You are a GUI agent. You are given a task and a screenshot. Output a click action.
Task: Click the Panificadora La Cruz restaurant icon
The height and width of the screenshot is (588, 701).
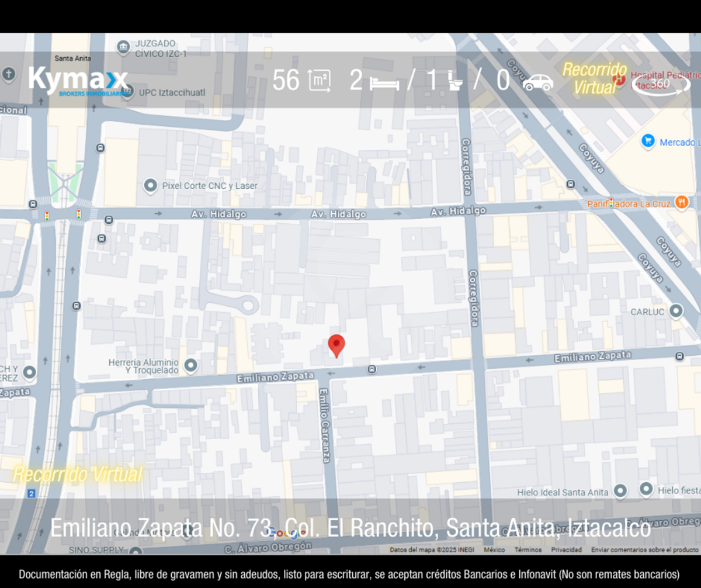click(x=681, y=202)
